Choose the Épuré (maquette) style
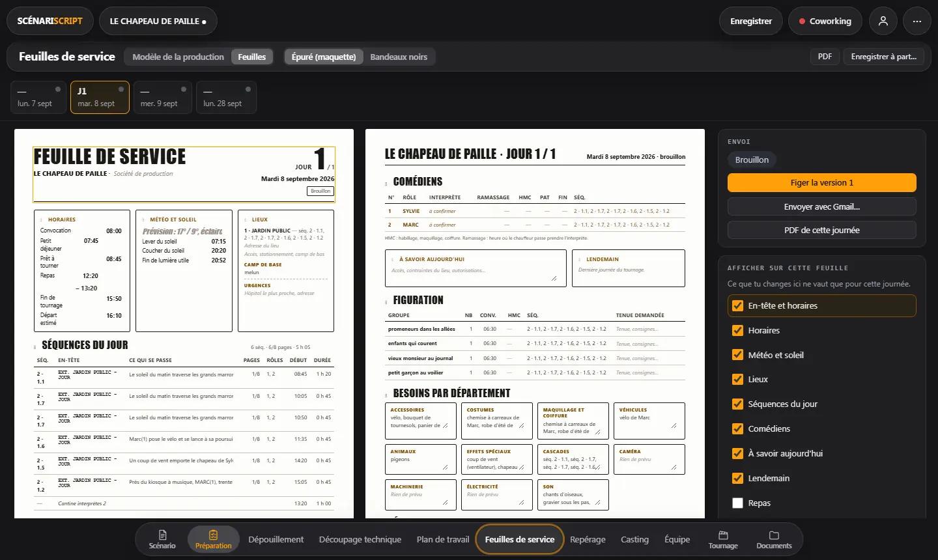Viewport: 938px width, 560px height. pos(324,57)
